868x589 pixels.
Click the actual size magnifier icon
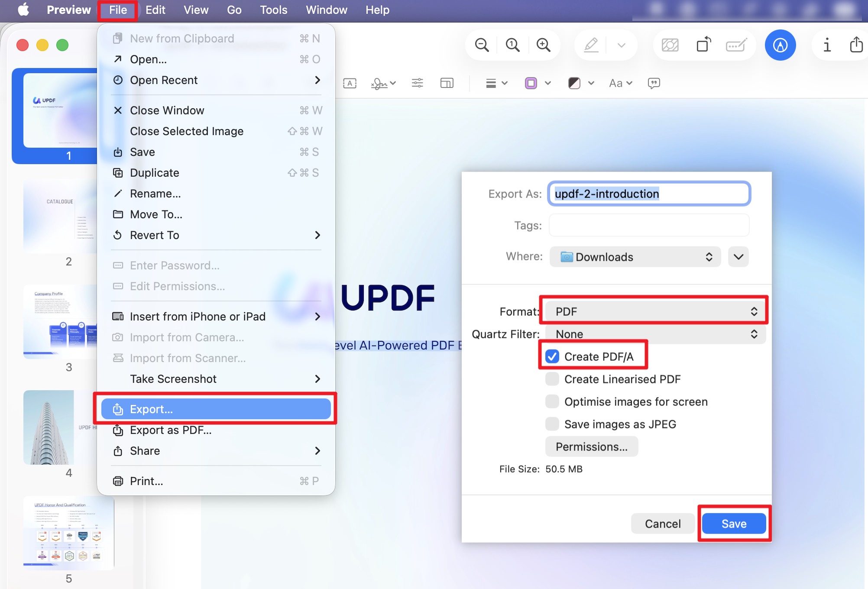(x=512, y=45)
